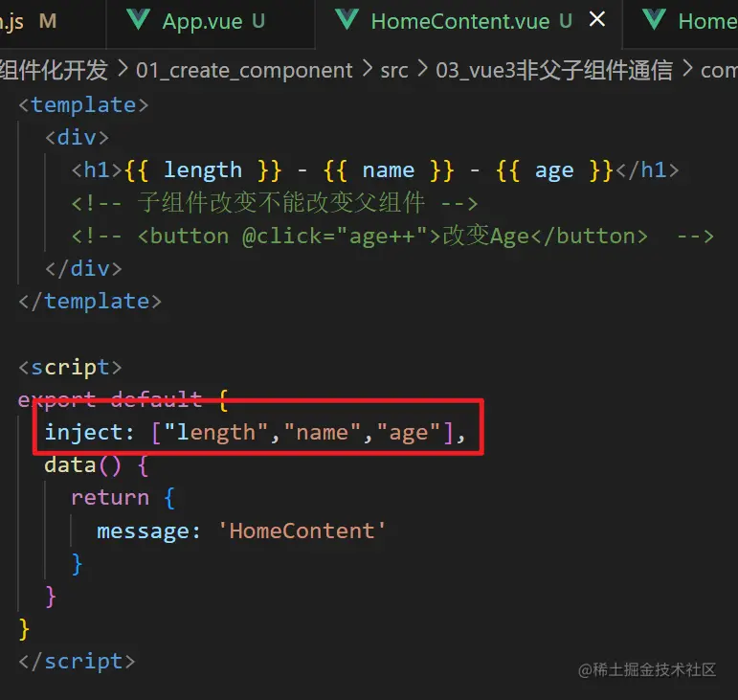The image size is (738, 700).
Task: Click the 'export default' line
Action: pos(123,400)
